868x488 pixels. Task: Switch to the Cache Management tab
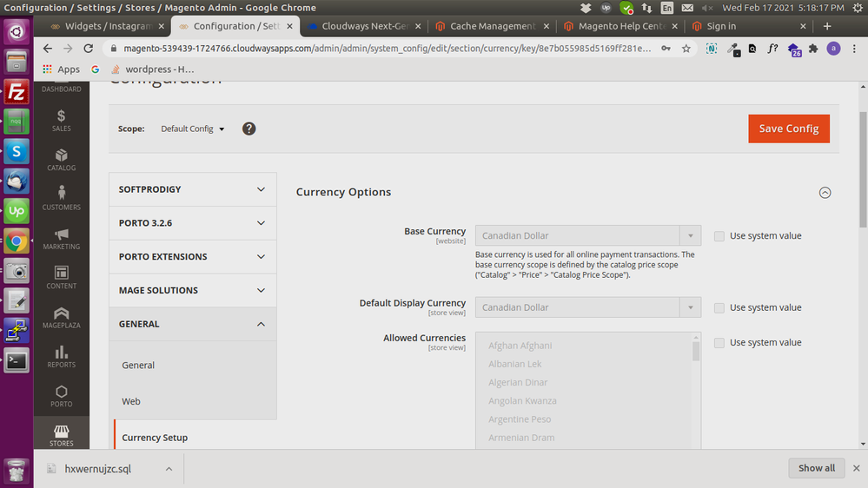491,26
